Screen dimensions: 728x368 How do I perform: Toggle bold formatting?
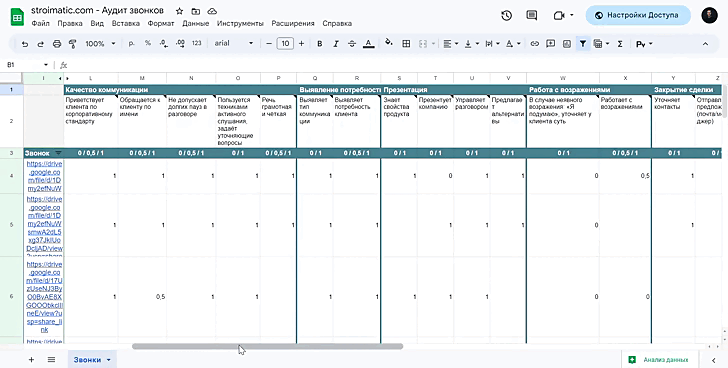tap(319, 44)
